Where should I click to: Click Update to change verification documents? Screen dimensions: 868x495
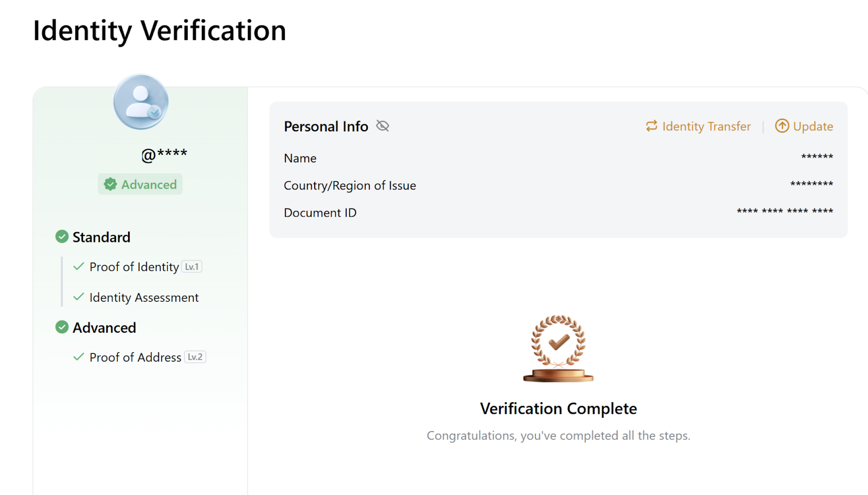tap(812, 126)
